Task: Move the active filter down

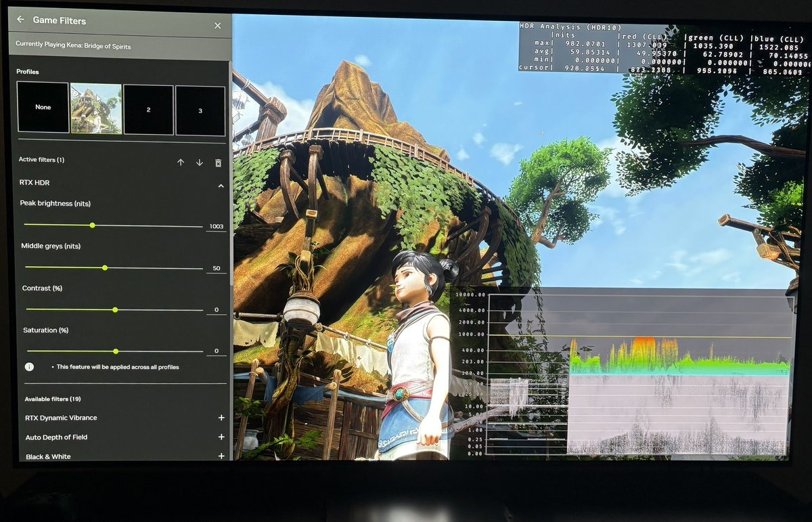Action: (199, 162)
